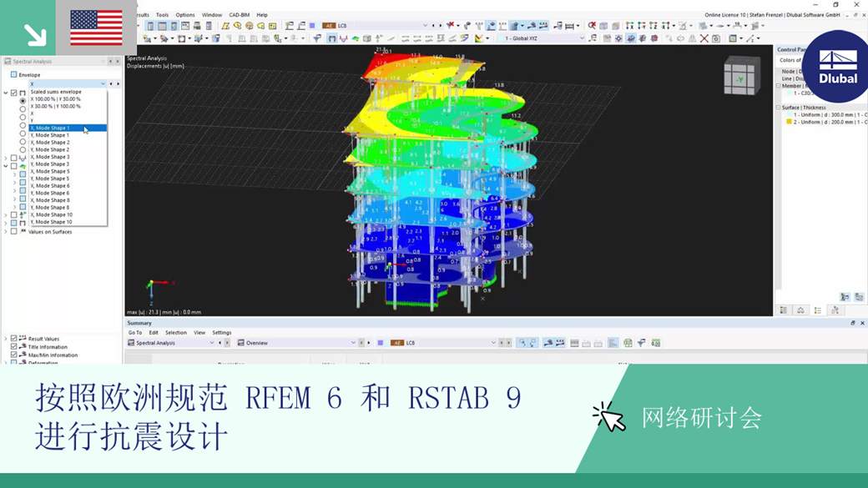Image resolution: width=868 pixels, height=488 pixels.
Task: Click the filter funnel icon in Summary toolbar
Action: tap(641, 343)
